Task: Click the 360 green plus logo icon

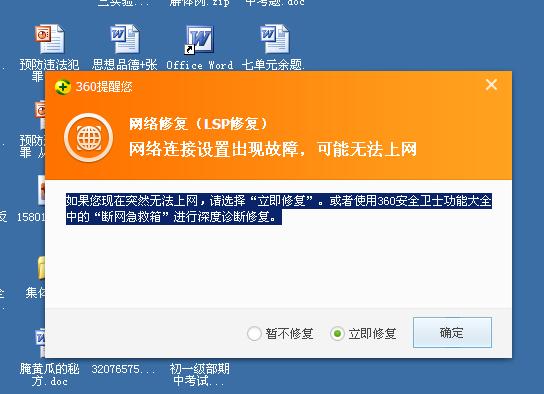Action: 63,87
